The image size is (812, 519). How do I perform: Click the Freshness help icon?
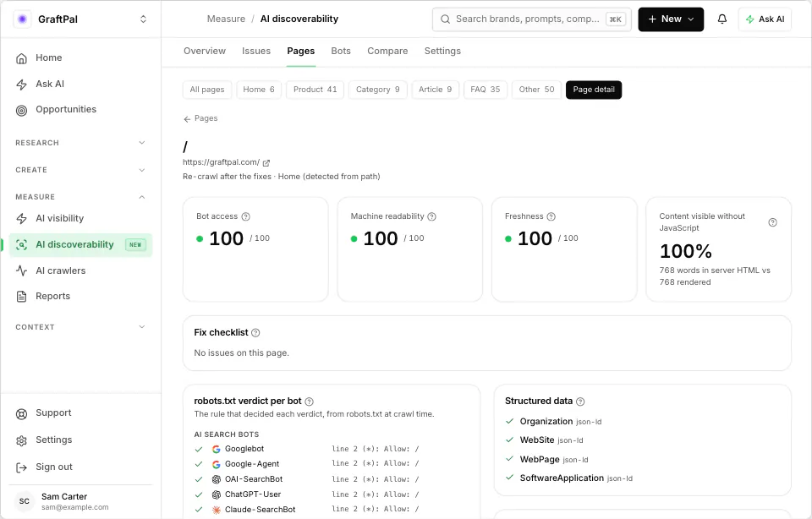click(551, 216)
